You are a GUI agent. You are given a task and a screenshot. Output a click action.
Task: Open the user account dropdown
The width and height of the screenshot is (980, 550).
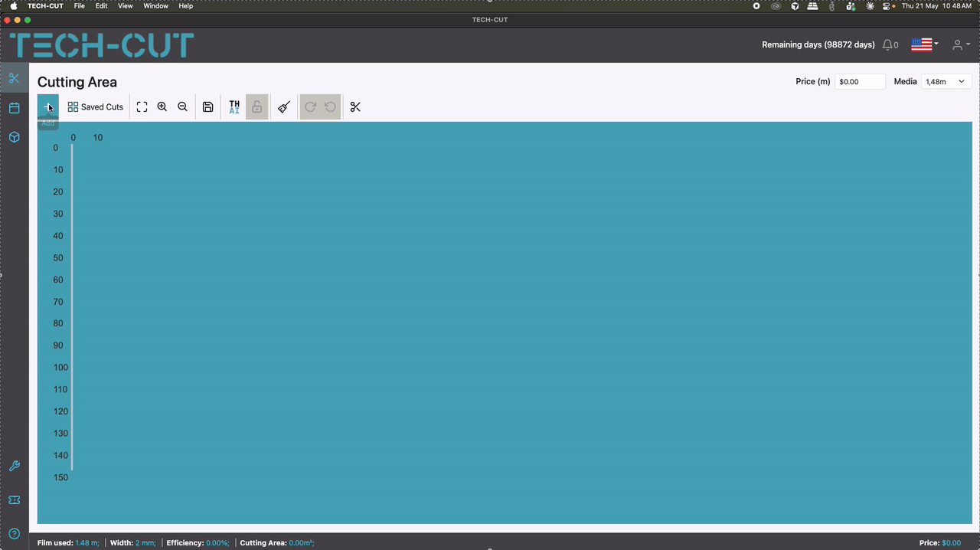pyautogui.click(x=961, y=45)
